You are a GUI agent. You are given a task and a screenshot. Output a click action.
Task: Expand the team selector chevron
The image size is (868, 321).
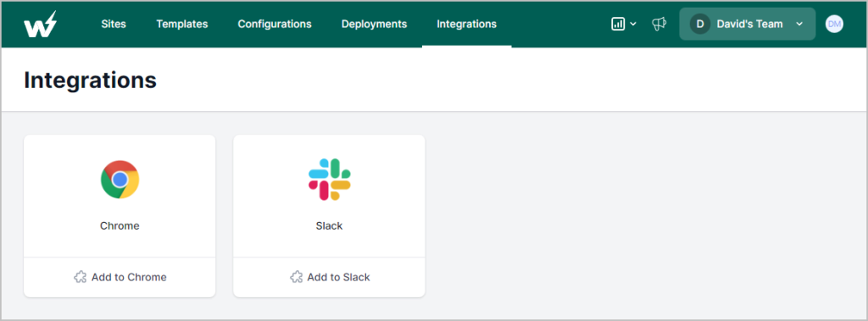pyautogui.click(x=798, y=24)
